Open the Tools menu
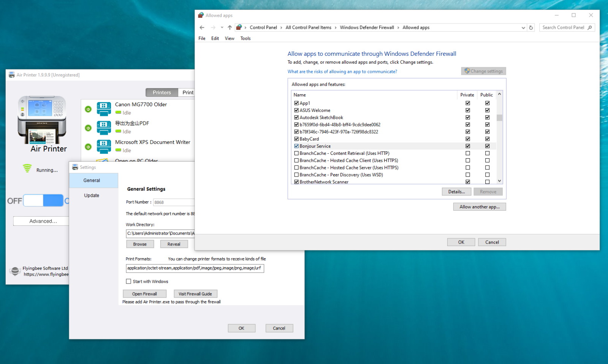608x364 pixels. pos(245,38)
